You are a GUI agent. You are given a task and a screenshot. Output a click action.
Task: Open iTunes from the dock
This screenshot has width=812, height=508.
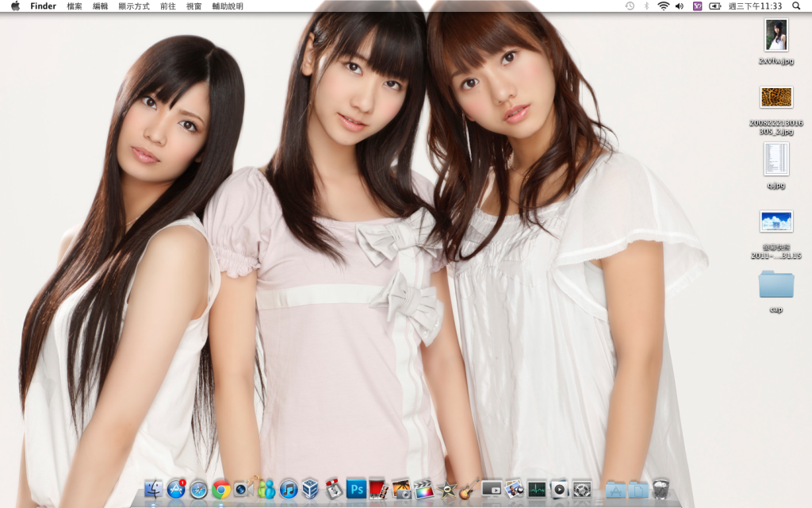(289, 489)
